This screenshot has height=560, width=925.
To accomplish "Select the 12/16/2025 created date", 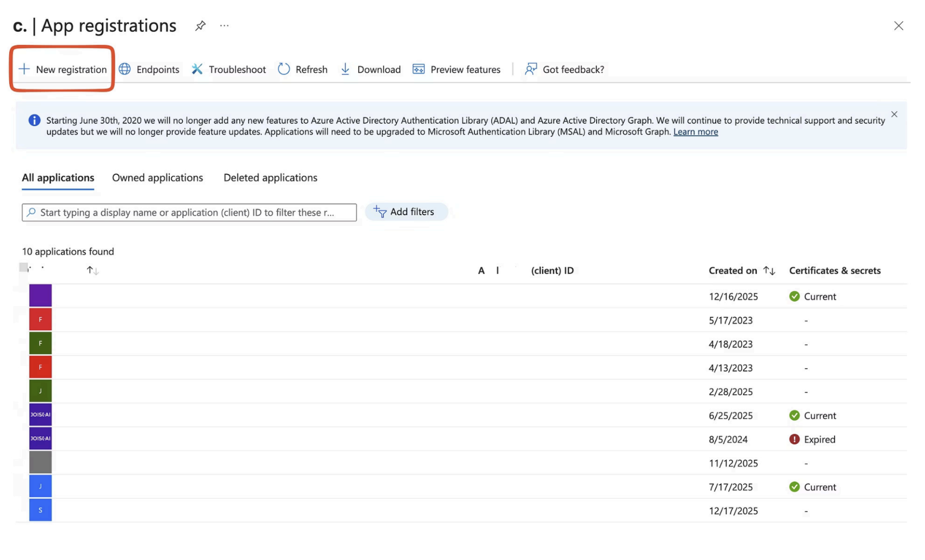I will [734, 296].
